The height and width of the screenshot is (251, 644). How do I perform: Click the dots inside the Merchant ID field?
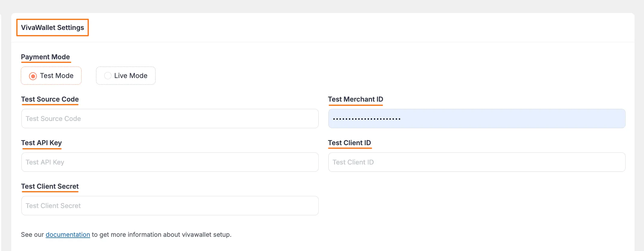pyautogui.click(x=367, y=119)
